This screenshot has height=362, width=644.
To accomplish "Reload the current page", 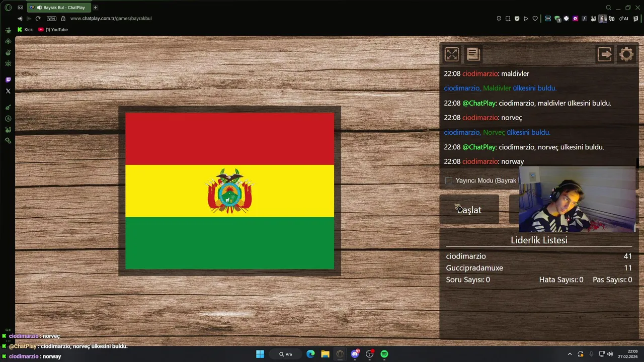I will click(x=38, y=19).
